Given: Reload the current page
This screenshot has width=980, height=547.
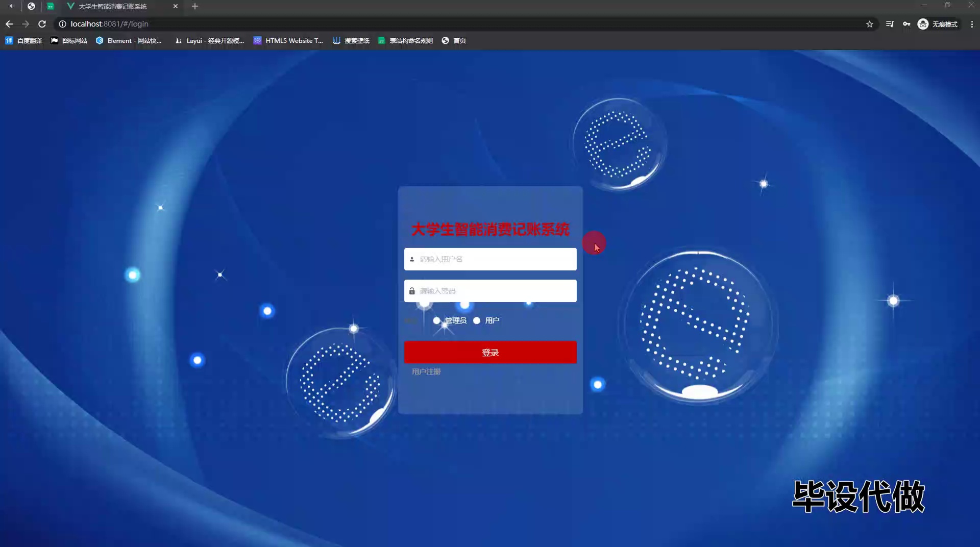Looking at the screenshot, I should pos(42,24).
